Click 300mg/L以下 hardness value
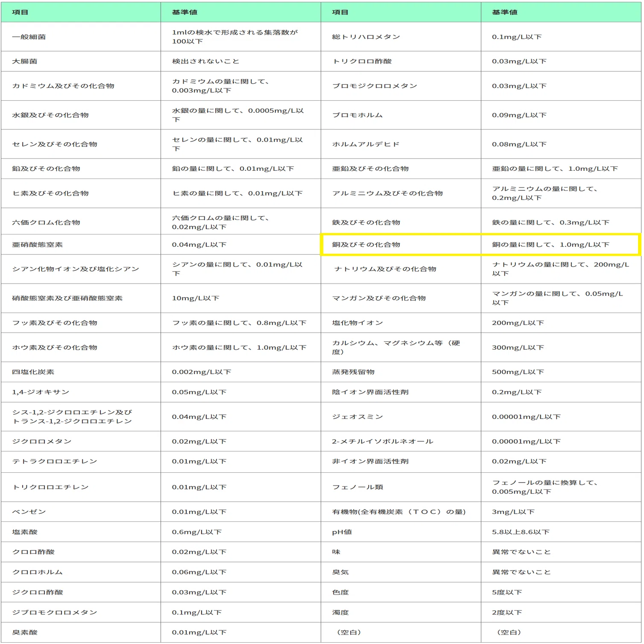The image size is (644, 644). coord(518,348)
